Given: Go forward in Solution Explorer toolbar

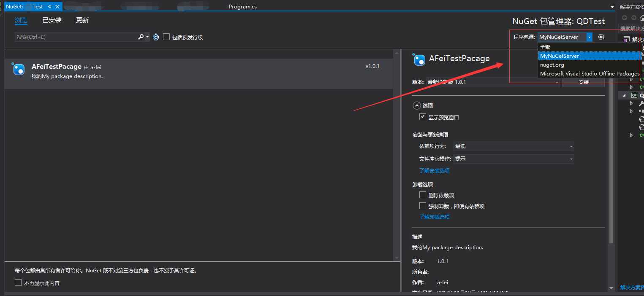Looking at the screenshot, I should pyautogui.click(x=634, y=18).
